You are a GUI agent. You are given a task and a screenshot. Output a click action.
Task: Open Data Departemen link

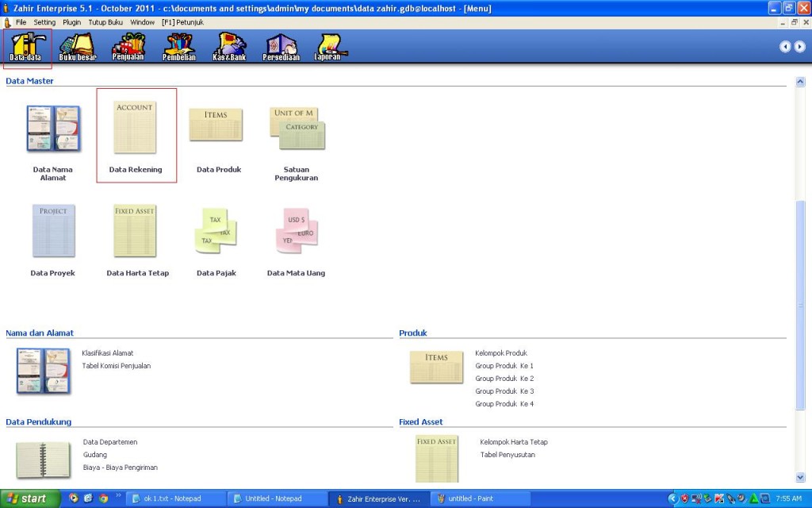pos(110,442)
